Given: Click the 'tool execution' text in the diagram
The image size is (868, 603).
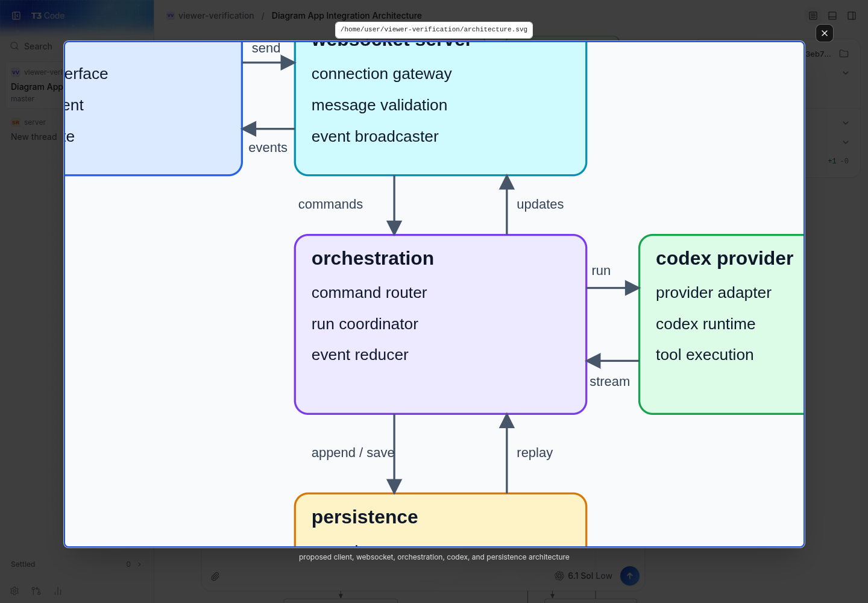Looking at the screenshot, I should [x=705, y=355].
